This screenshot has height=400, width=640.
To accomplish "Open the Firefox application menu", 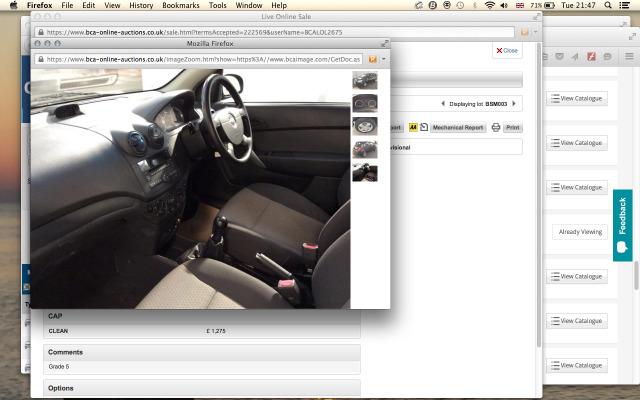I will 39,5.
